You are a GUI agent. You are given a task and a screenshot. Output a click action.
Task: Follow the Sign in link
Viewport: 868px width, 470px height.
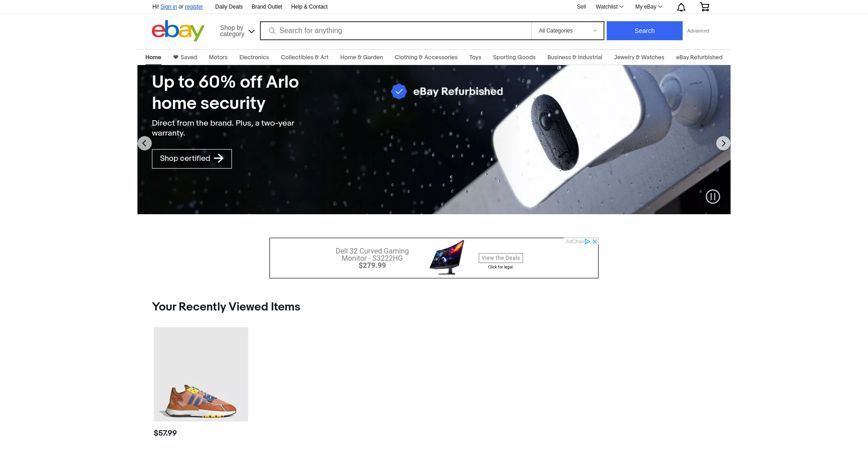169,7
